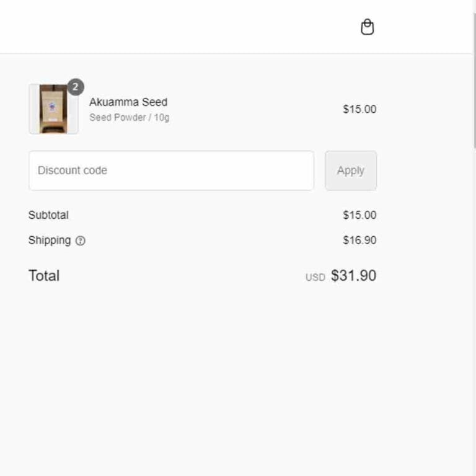Select the Akuamma Seed product thumbnail

tap(53, 108)
